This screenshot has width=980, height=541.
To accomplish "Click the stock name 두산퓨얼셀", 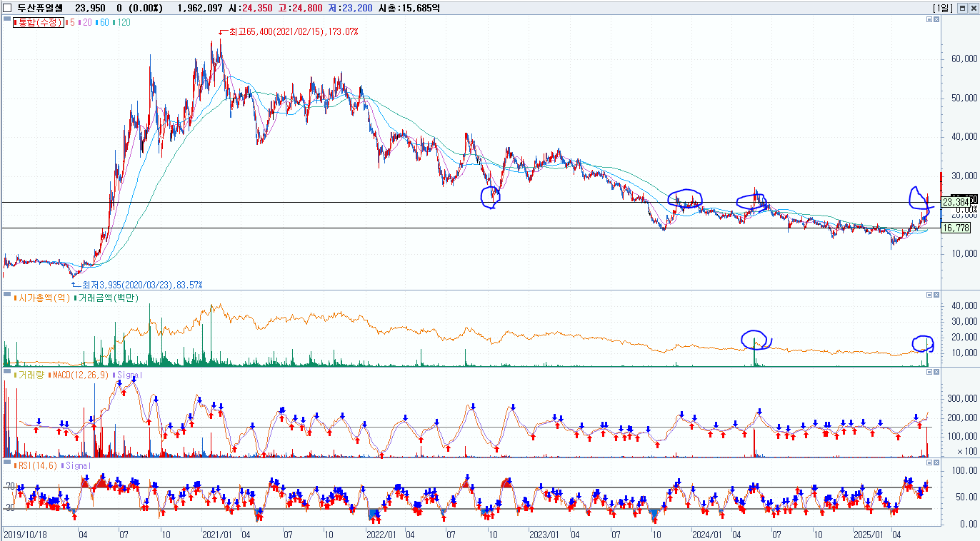I will point(41,8).
